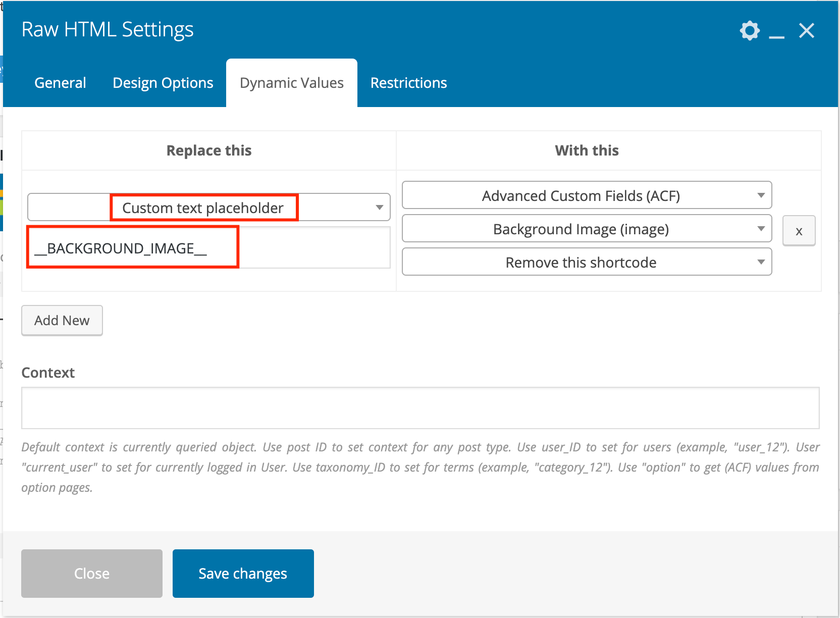The image size is (840, 618).
Task: Open the Design Options tab
Action: tap(163, 83)
